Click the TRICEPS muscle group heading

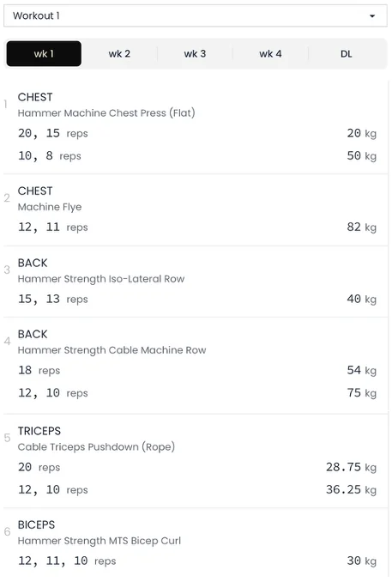click(39, 431)
